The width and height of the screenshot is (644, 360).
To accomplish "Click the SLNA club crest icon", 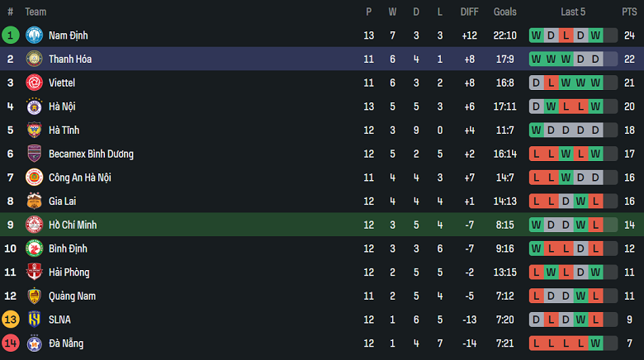I will [x=34, y=320].
